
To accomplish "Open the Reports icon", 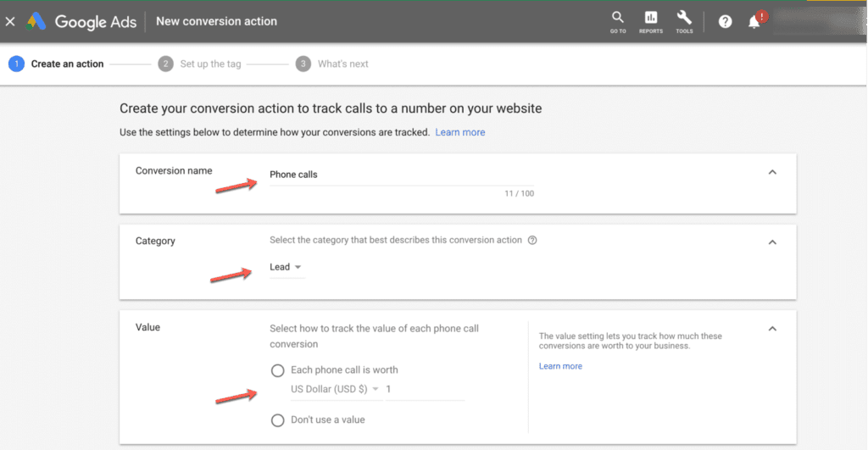I will (x=651, y=20).
